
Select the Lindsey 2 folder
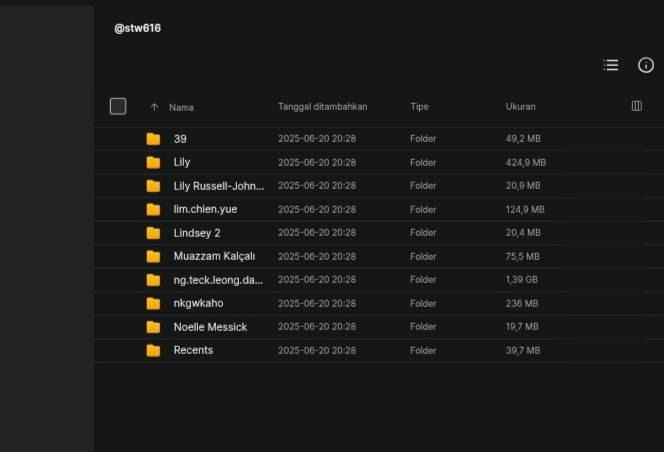click(x=379, y=233)
